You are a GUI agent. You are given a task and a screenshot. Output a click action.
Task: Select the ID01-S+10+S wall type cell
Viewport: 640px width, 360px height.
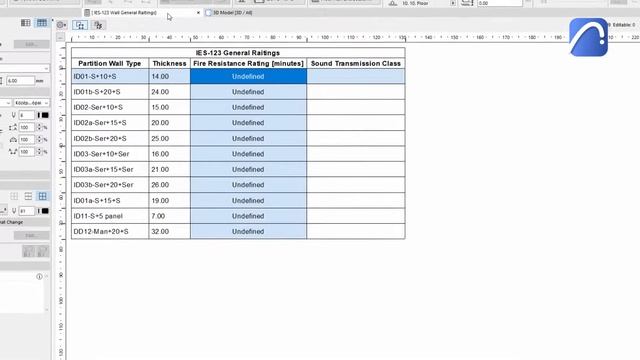[110, 76]
